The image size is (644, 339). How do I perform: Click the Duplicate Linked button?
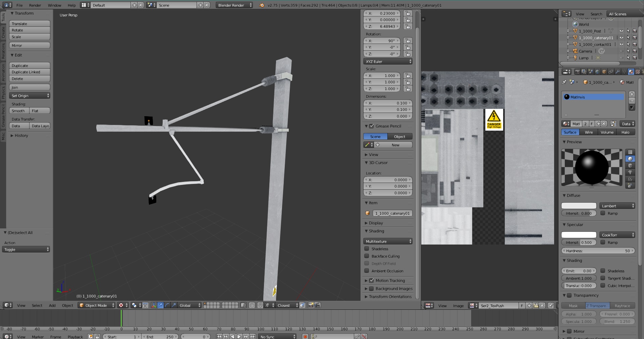30,72
